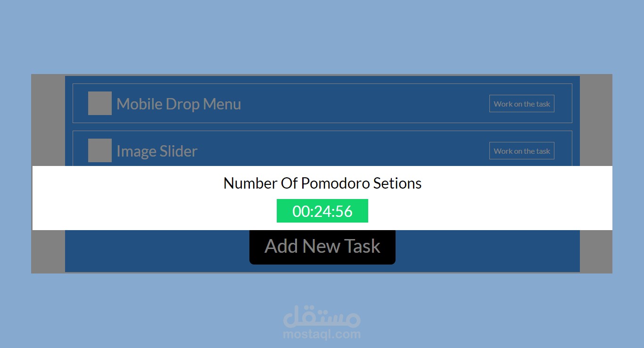Click Work on the task for Image Slider
Screen dimensions: 644x348
pos(522,151)
